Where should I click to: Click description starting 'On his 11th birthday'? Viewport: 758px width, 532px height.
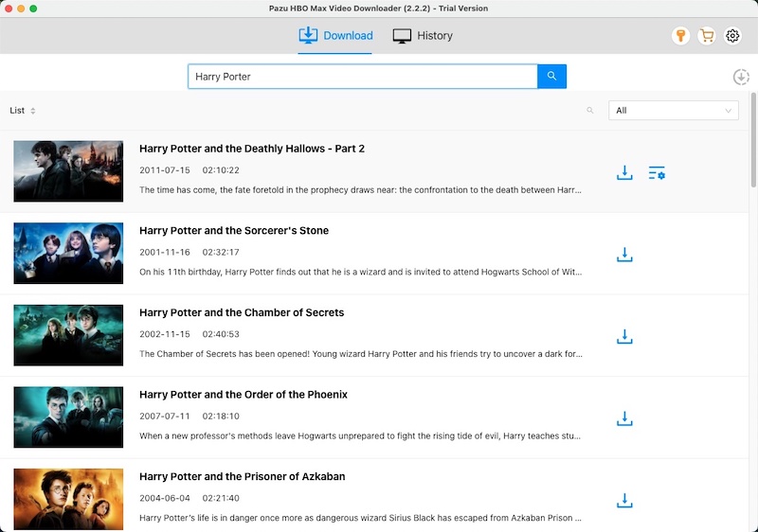click(361, 272)
